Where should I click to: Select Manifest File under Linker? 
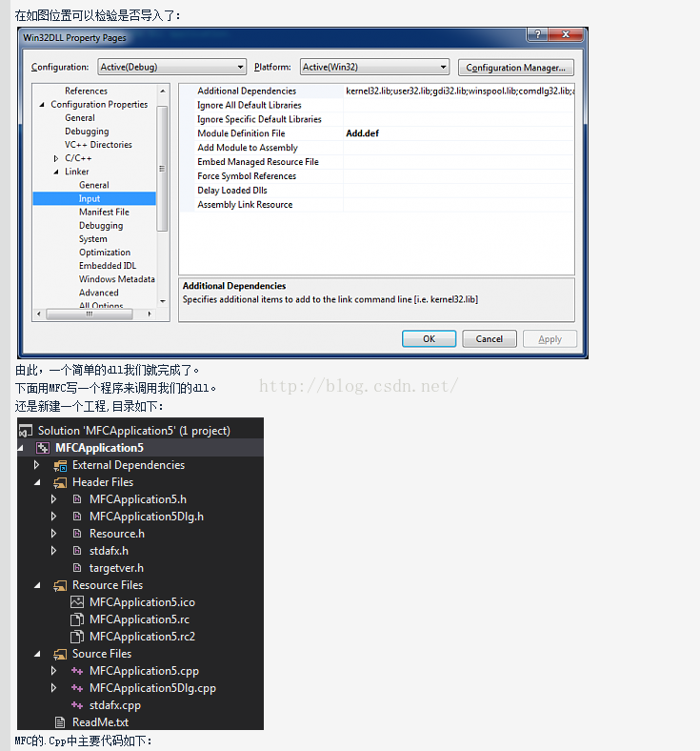pos(105,212)
